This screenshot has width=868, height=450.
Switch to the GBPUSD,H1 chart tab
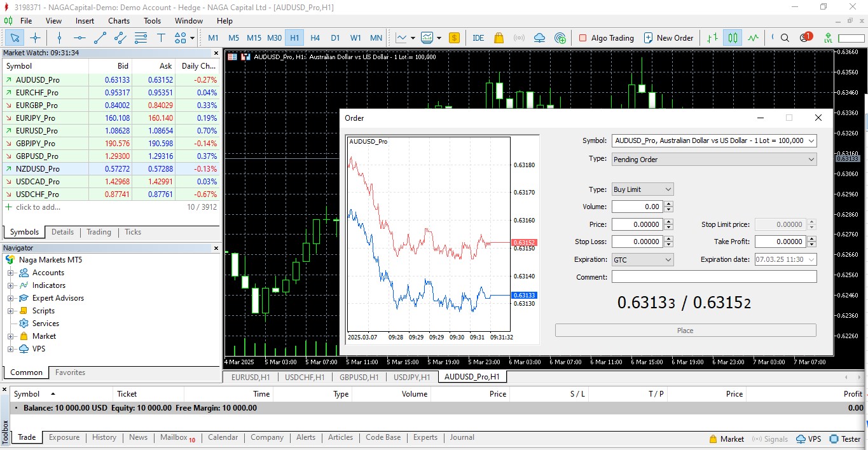click(359, 377)
